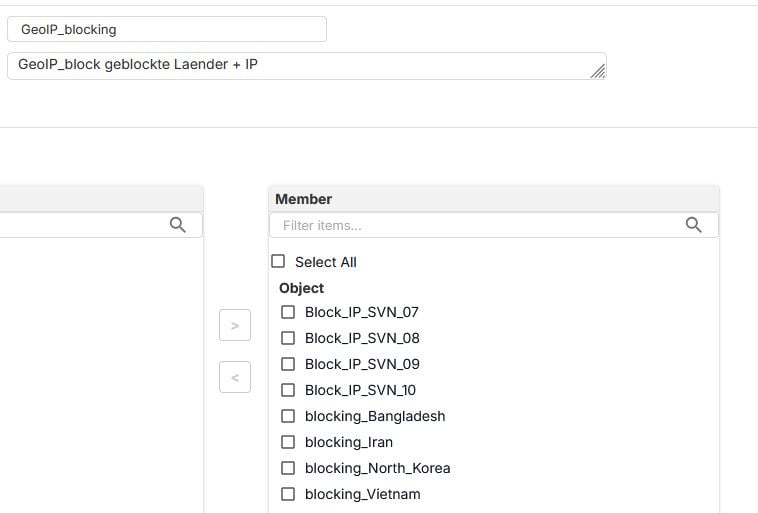Click the move-left arrow button
758x513 pixels.
pos(234,377)
